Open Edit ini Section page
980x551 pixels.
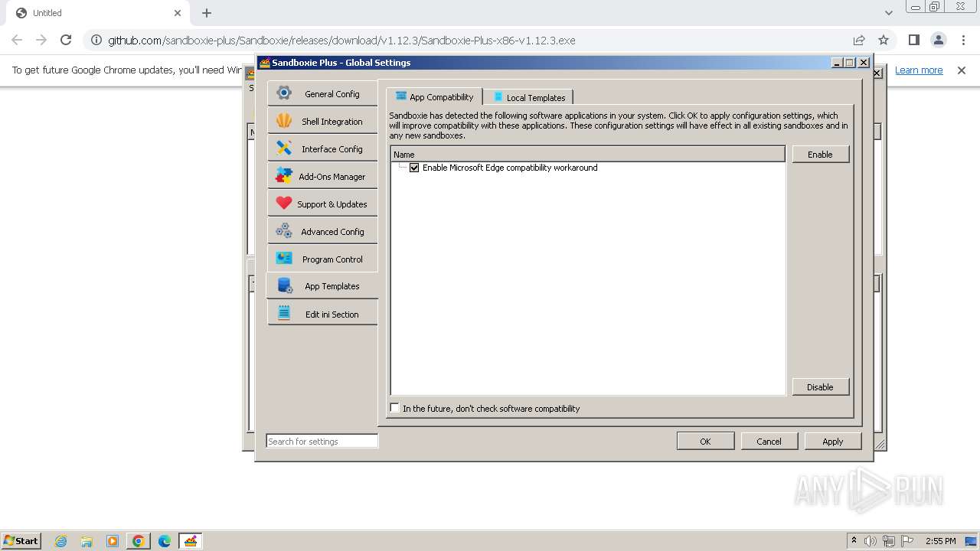tap(322, 314)
